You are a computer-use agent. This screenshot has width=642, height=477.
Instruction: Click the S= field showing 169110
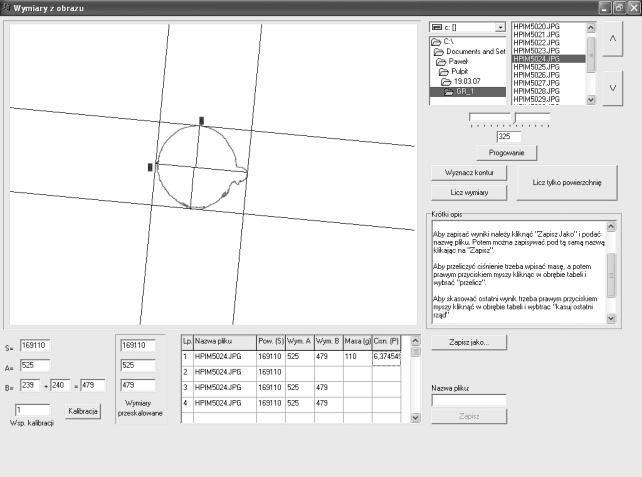pyautogui.click(x=35, y=346)
